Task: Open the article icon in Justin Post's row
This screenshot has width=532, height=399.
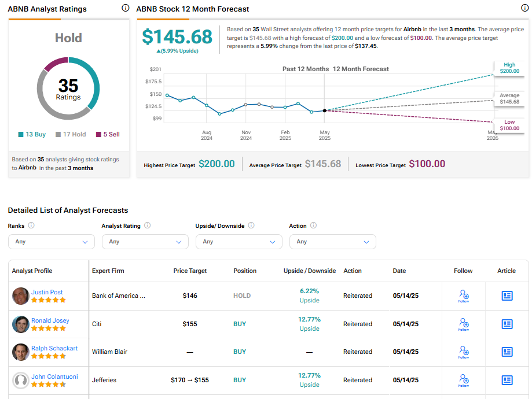Action: pos(507,295)
